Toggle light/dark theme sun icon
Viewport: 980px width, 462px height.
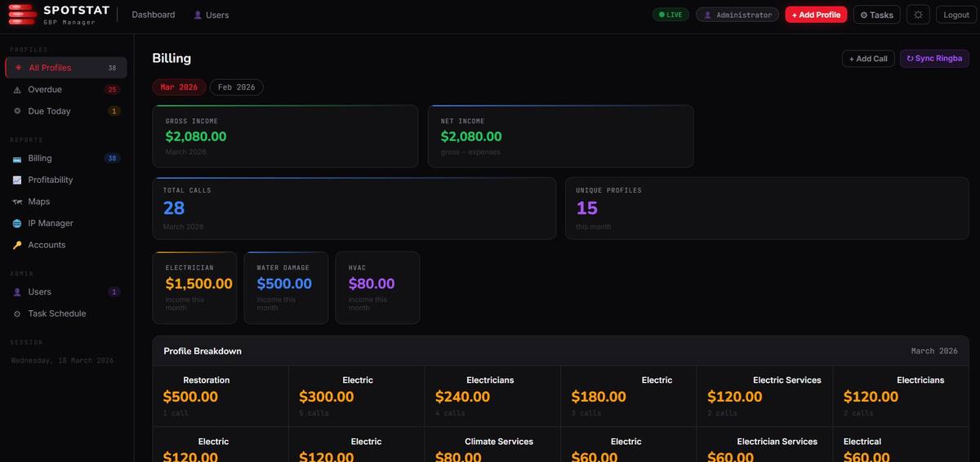(918, 15)
